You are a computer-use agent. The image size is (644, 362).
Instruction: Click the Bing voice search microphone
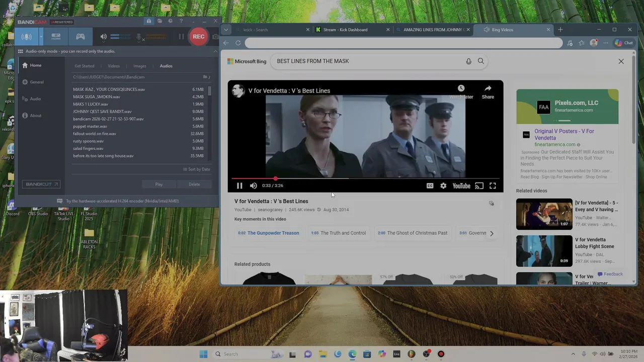pyautogui.click(x=468, y=61)
